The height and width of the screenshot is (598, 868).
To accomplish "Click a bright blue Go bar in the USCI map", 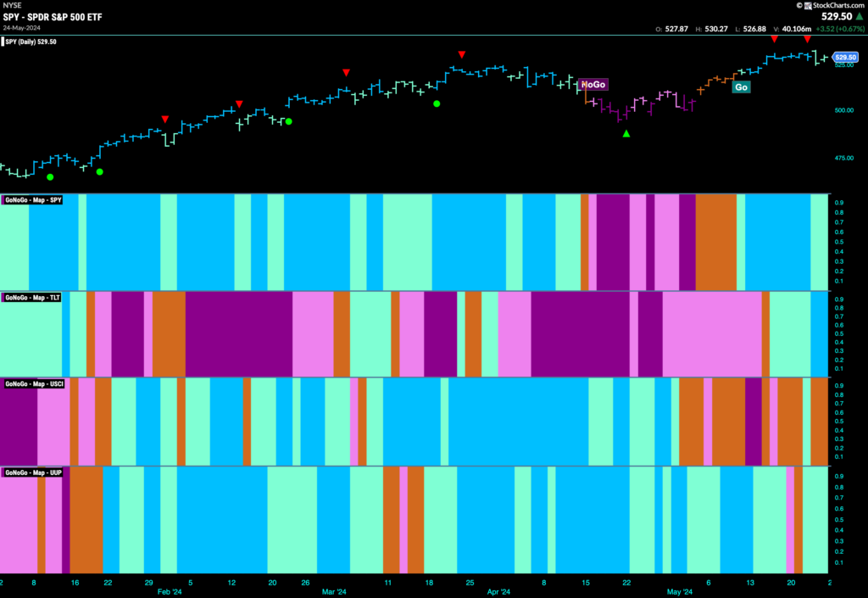I will coord(509,424).
